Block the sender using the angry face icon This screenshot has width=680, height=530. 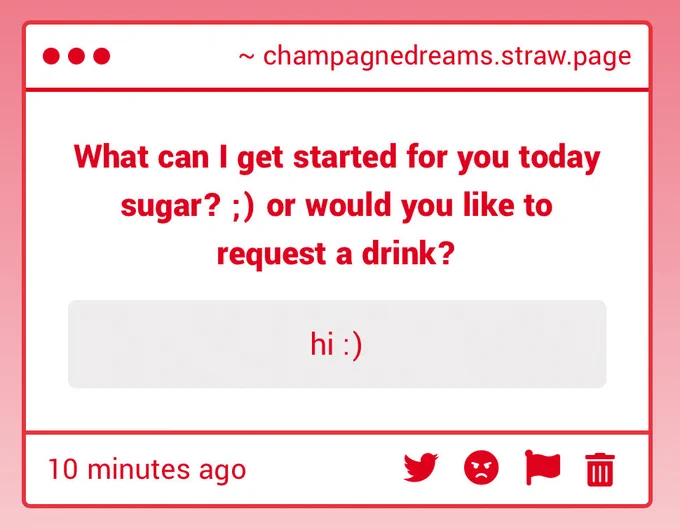[x=481, y=468]
